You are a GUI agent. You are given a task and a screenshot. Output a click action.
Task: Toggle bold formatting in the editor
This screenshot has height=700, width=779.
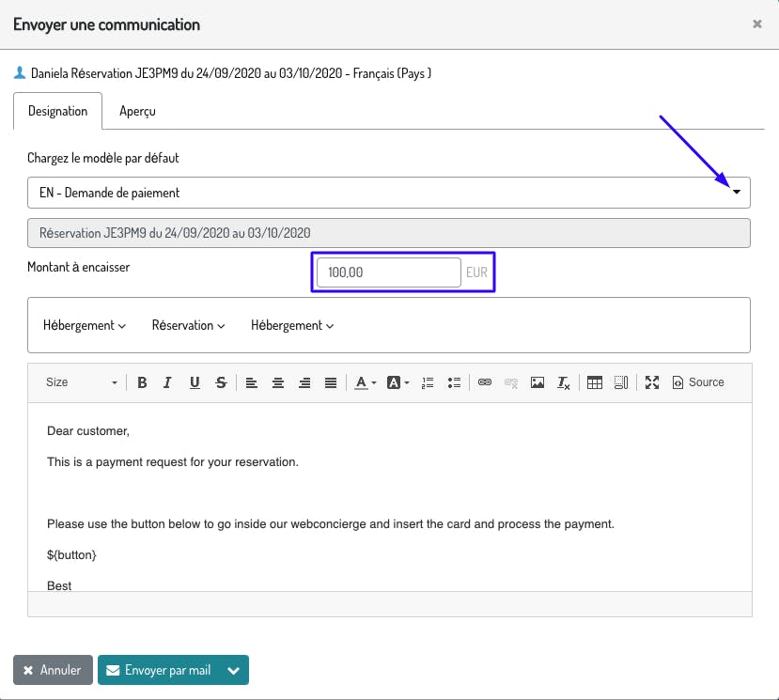(143, 382)
